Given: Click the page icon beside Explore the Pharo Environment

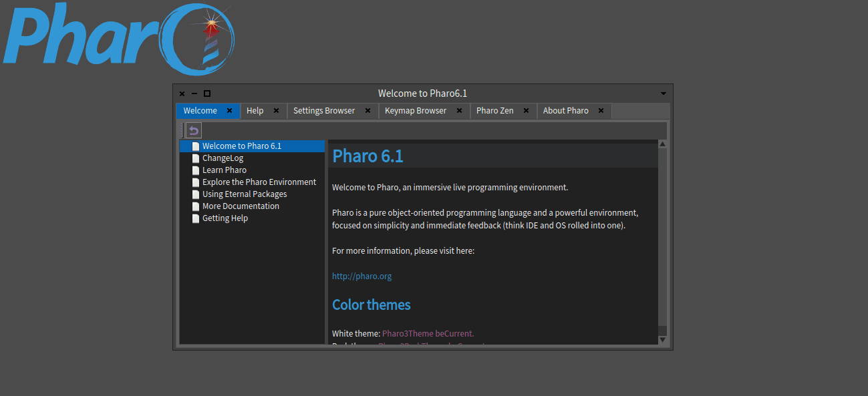Looking at the screenshot, I should pos(195,182).
